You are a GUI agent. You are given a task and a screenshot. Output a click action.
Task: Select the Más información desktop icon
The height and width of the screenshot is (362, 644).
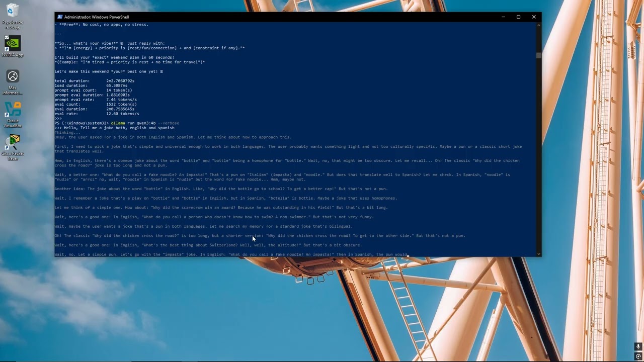tap(13, 82)
